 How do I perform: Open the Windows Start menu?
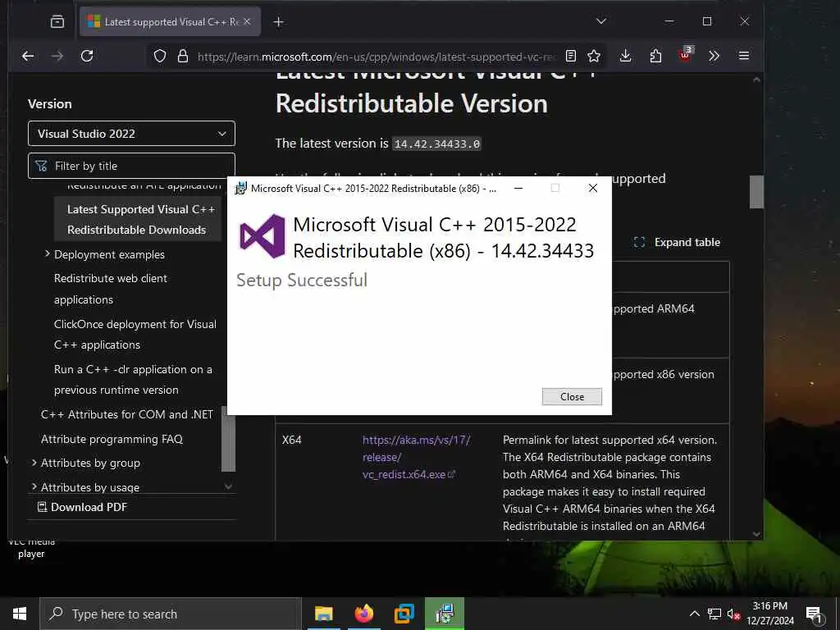coord(20,614)
